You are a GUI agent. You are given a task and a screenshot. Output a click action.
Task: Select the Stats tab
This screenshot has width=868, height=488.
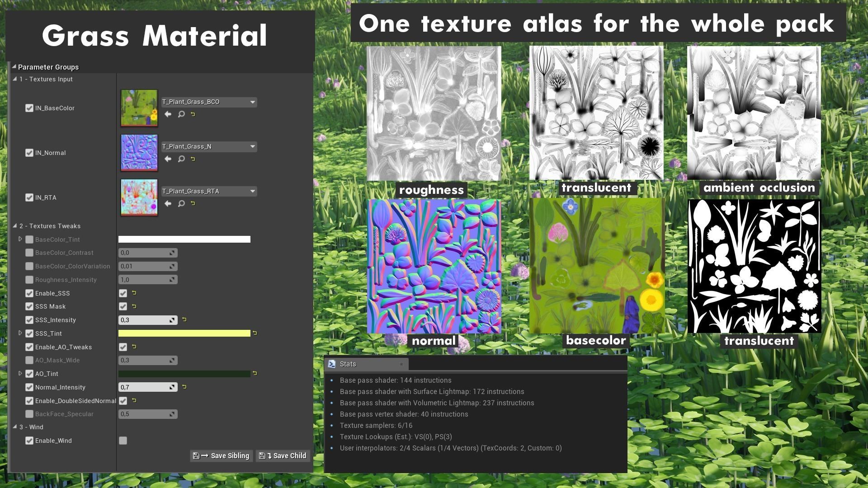click(x=367, y=364)
